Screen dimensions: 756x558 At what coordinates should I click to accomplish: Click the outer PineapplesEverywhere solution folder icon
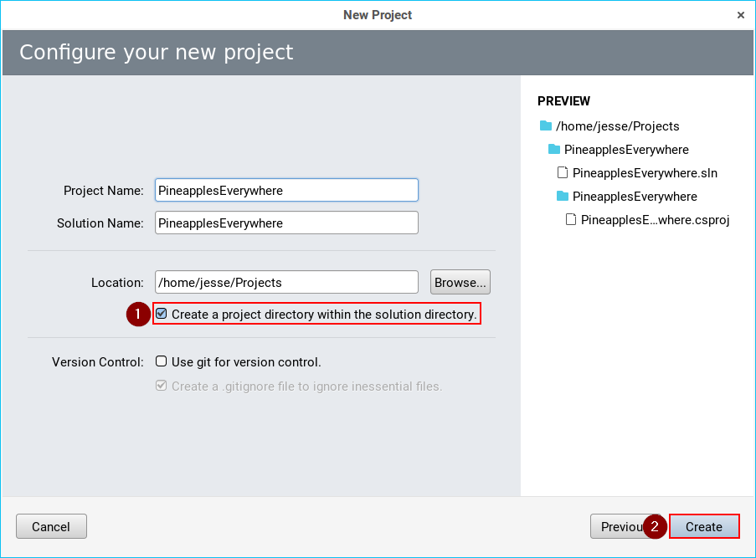(554, 150)
